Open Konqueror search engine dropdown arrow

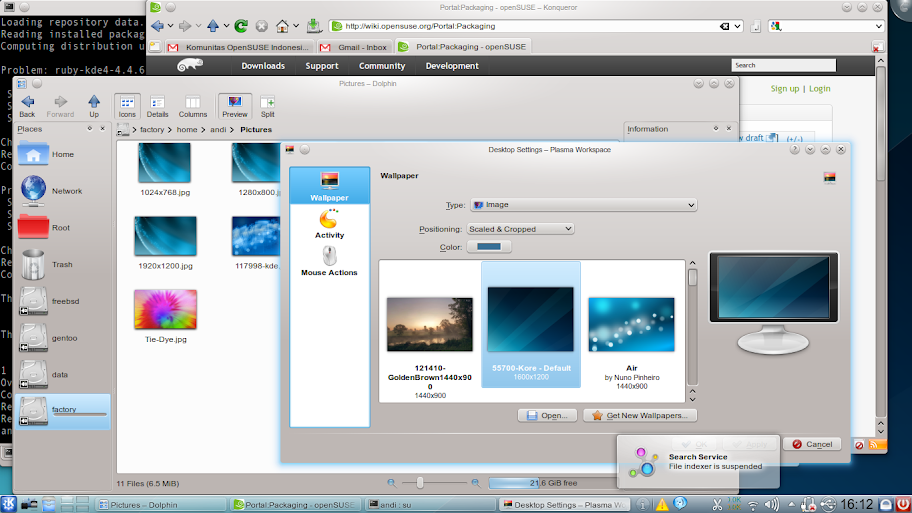pyautogui.click(x=878, y=26)
